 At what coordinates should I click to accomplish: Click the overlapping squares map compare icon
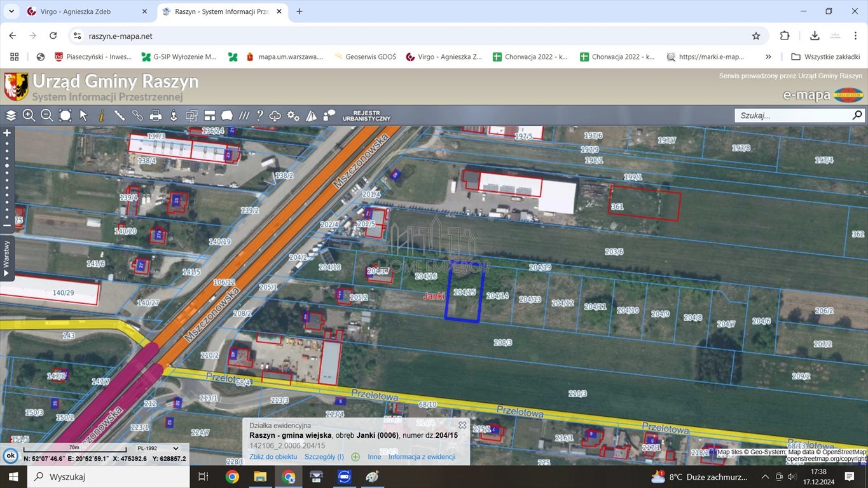(x=191, y=115)
